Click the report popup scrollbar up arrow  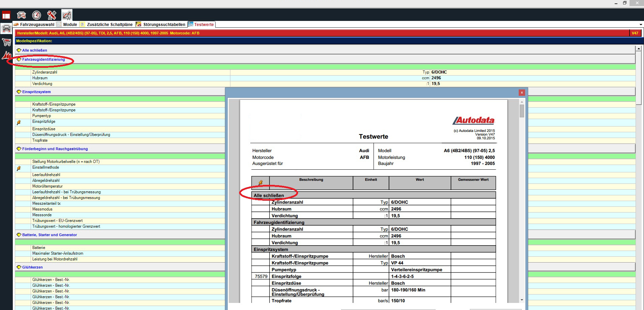pyautogui.click(x=522, y=102)
